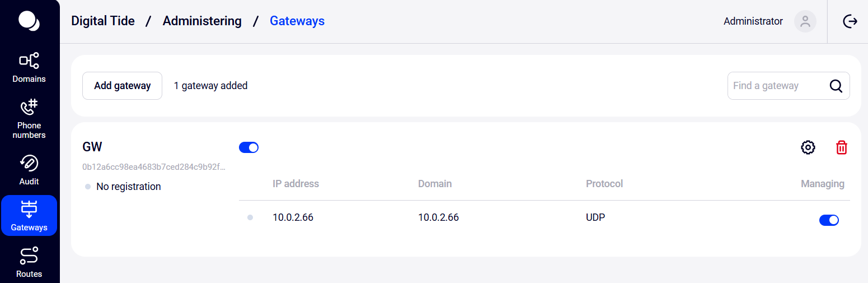868x283 pixels.
Task: Click the Gateways breadcrumb
Action: [297, 21]
